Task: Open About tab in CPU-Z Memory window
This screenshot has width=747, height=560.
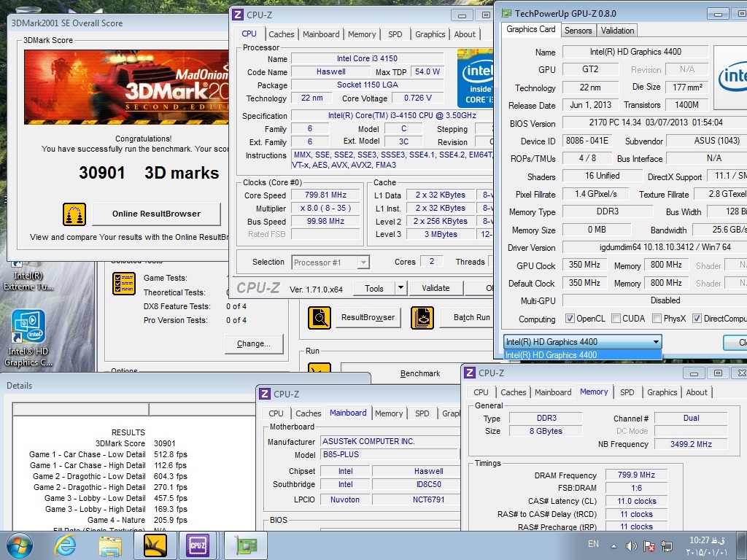Action: pyautogui.click(x=697, y=392)
